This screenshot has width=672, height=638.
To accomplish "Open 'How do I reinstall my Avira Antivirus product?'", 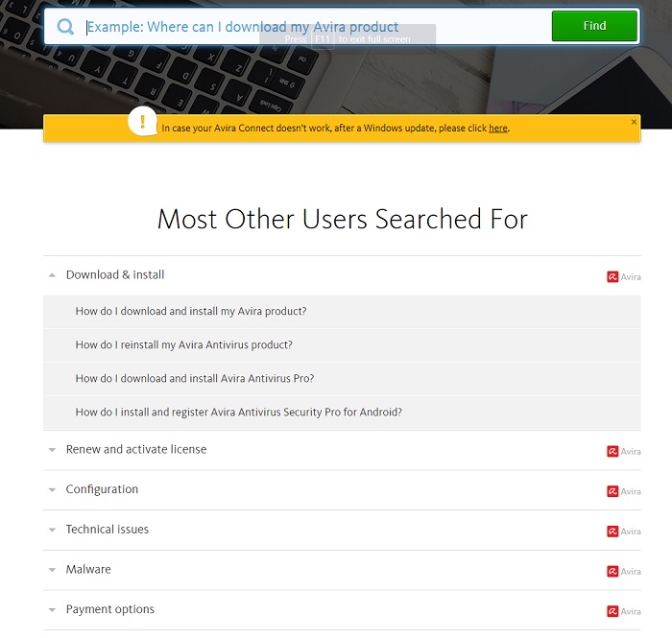I will [184, 345].
